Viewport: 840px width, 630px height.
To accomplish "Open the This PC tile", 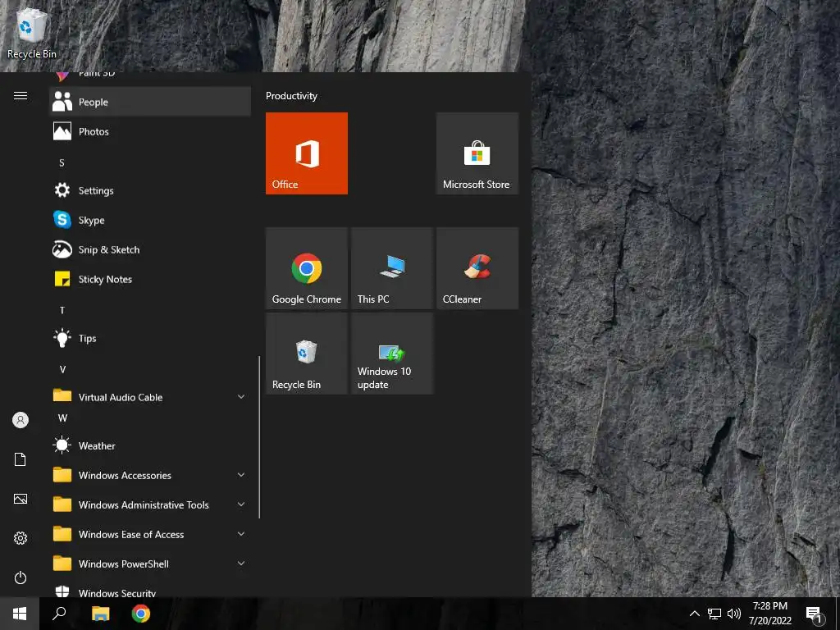I will 391,268.
